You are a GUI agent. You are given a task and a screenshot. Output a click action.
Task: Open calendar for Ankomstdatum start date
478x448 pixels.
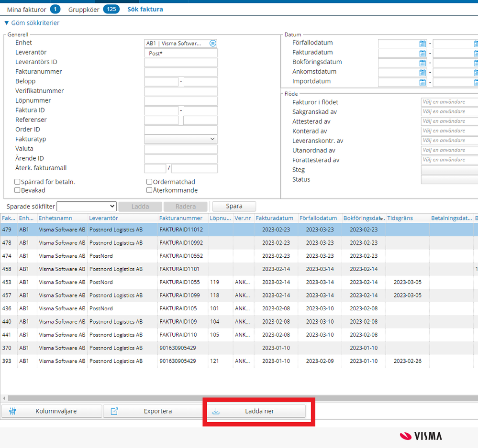pos(422,73)
